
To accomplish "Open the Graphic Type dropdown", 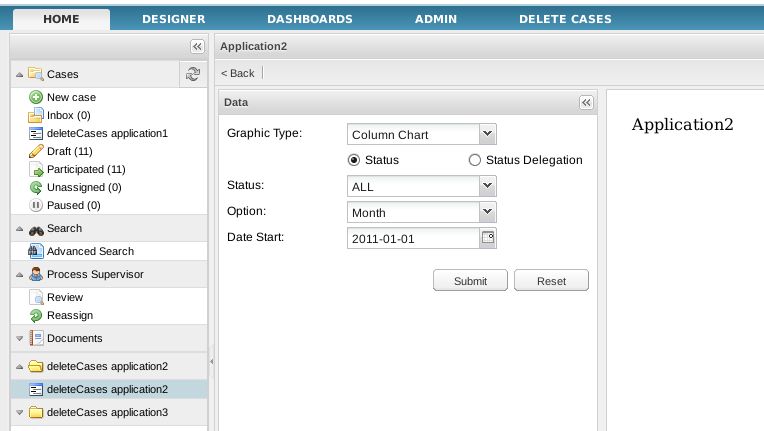I will (x=487, y=134).
